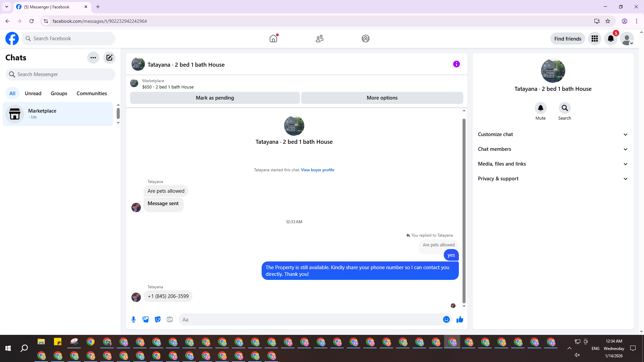The image size is (644, 362).
Task: Mute this conversation
Action: click(x=540, y=108)
